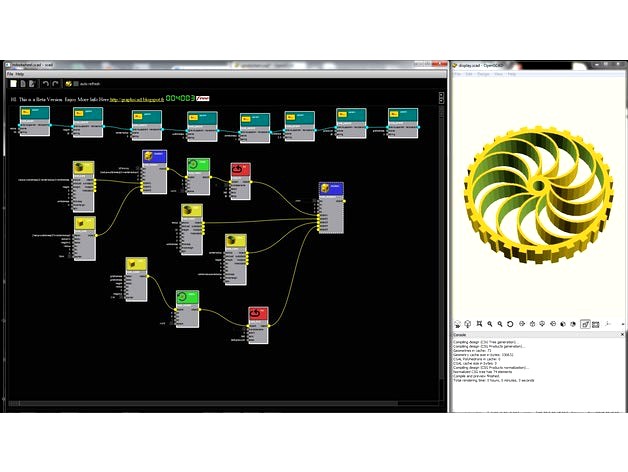Screen dimensions: 628x472
Task: Click the Front view icon in OpenSCAD
Action: [563, 324]
